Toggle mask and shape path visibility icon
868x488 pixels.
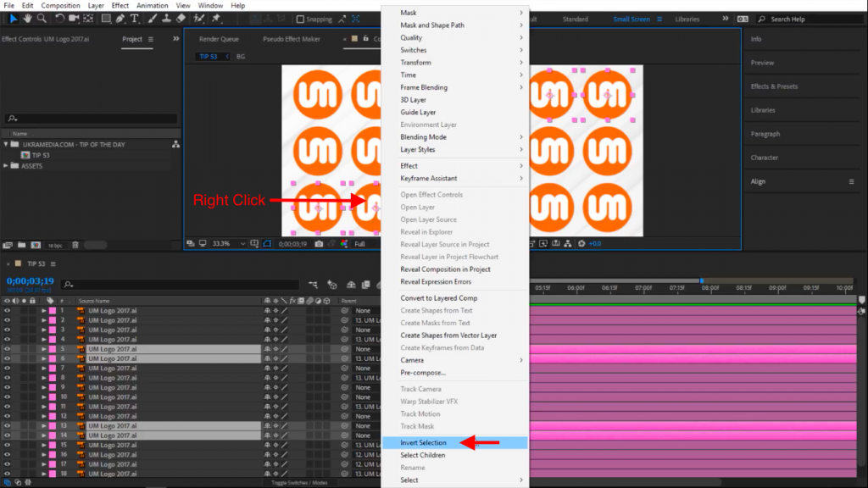(x=267, y=243)
